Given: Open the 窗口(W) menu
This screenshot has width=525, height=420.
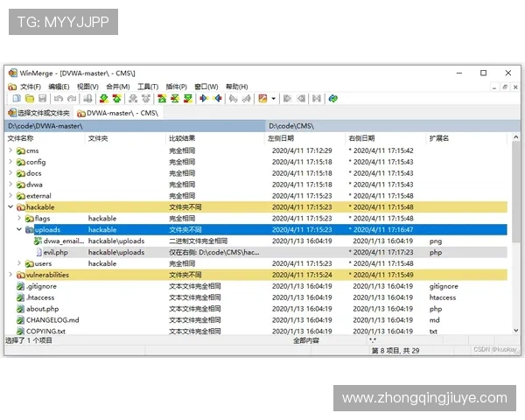Looking at the screenshot, I should pyautogui.click(x=206, y=87).
